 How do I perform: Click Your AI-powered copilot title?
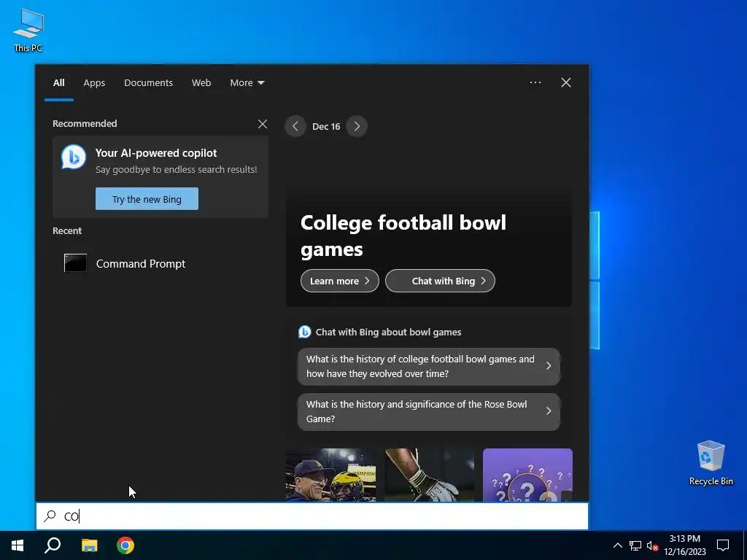point(156,153)
